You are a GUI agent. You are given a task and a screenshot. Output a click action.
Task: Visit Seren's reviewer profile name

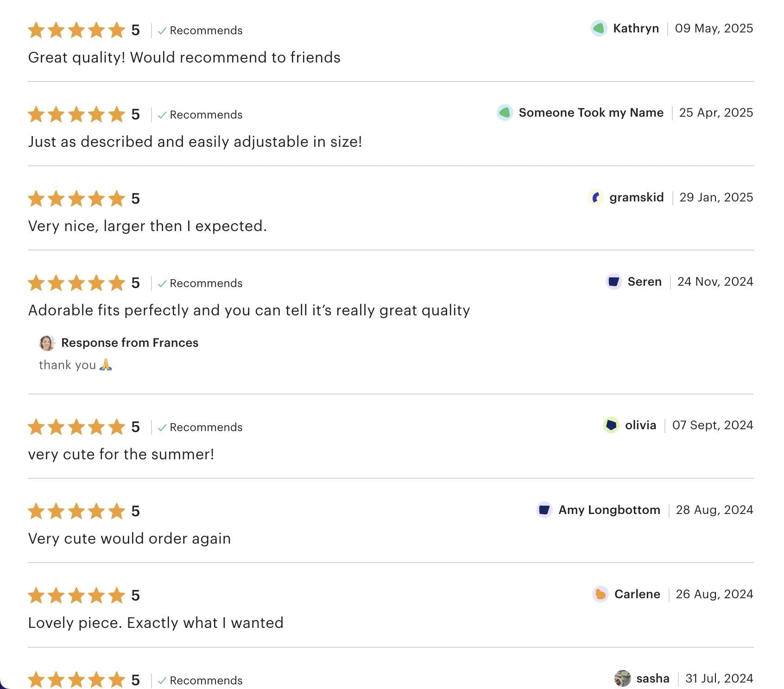(x=644, y=282)
